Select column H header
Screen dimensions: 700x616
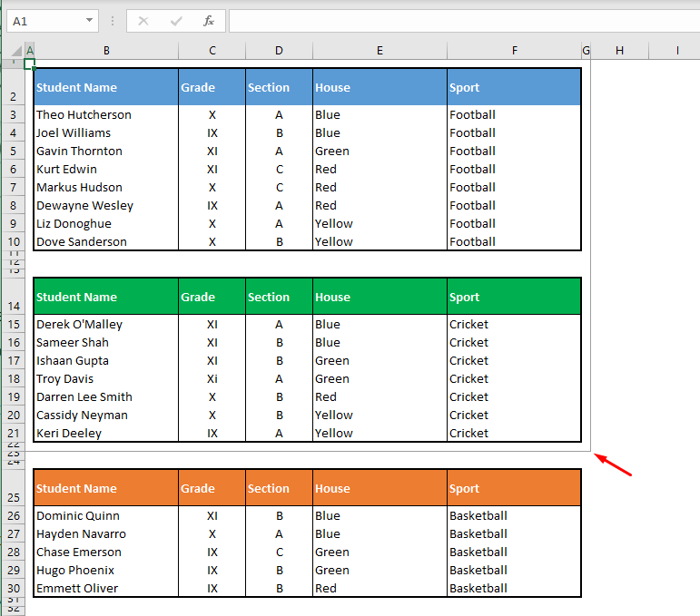[x=619, y=51]
